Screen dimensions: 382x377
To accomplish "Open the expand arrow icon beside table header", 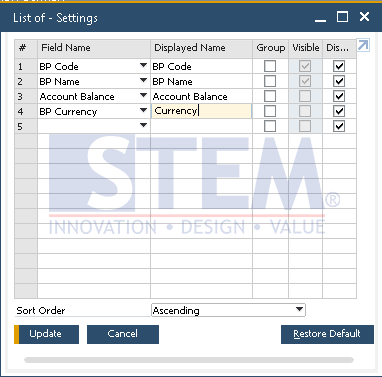I will tap(363, 45).
